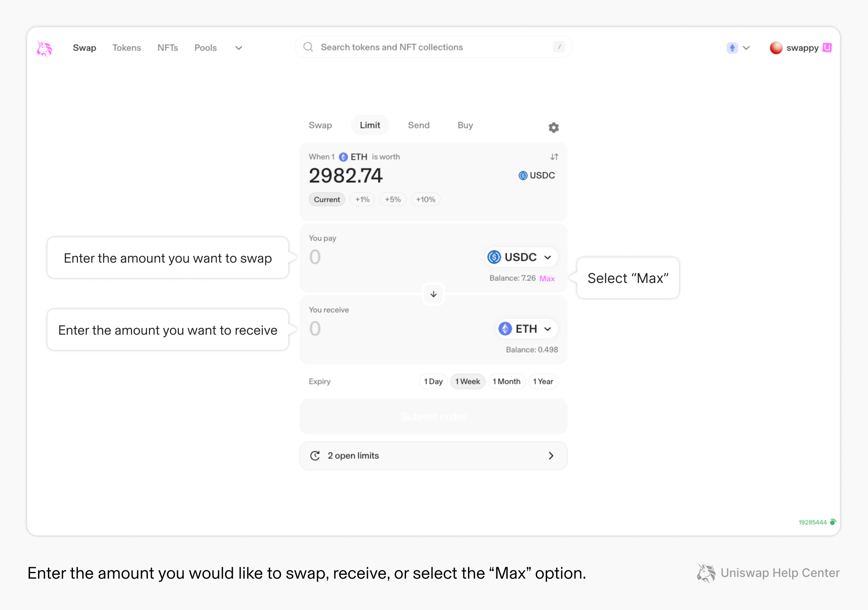
Task: Open the Pools page
Action: [x=206, y=48]
